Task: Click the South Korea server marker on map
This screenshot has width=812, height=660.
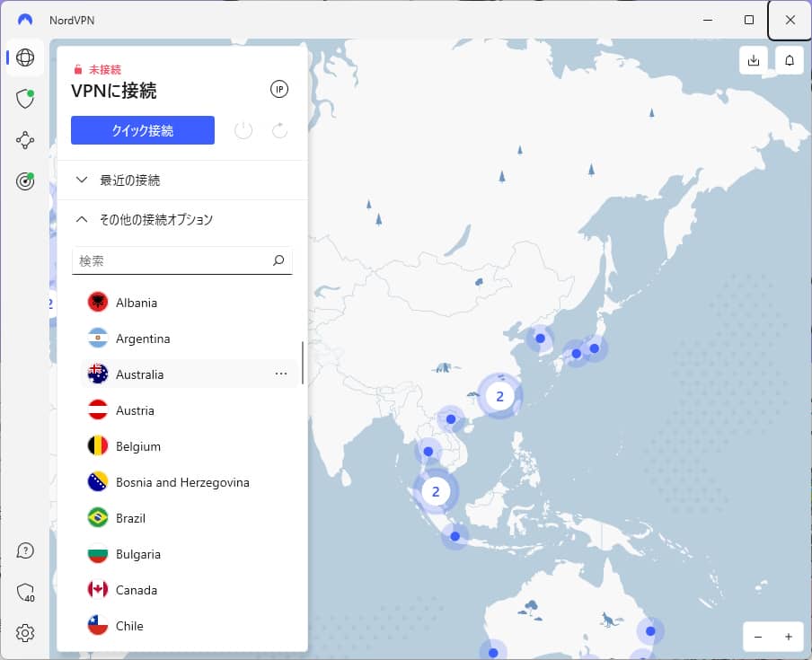Action: click(x=540, y=339)
